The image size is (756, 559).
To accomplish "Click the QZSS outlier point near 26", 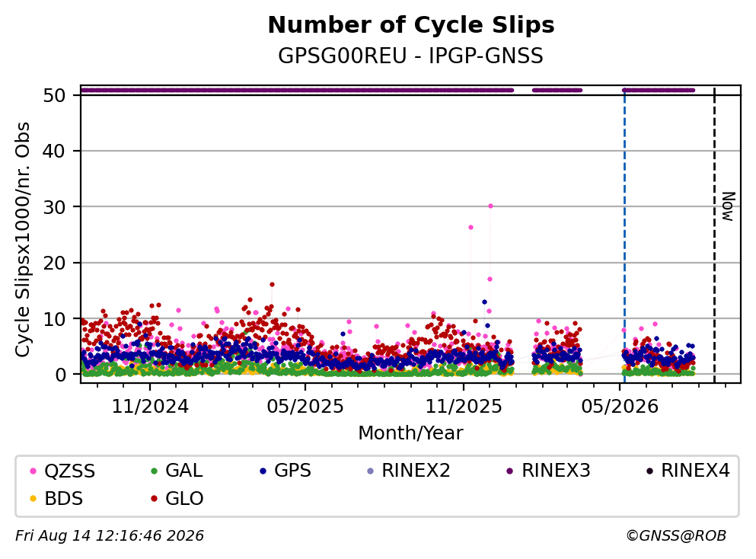I will coord(471,227).
